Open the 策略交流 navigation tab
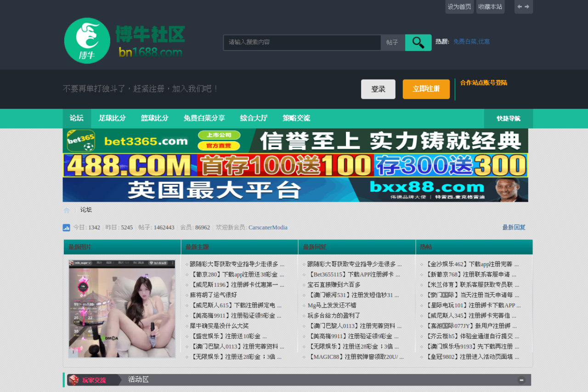 297,119
